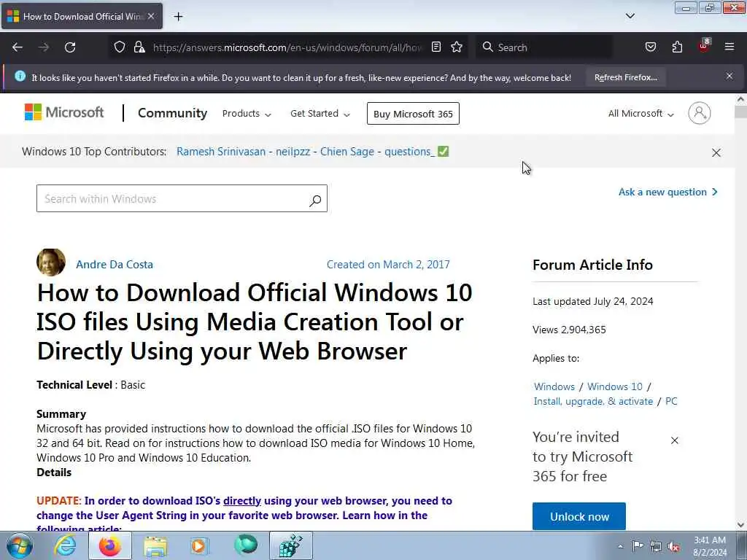
Task: Open Action Center flag icon
Action: point(638,545)
